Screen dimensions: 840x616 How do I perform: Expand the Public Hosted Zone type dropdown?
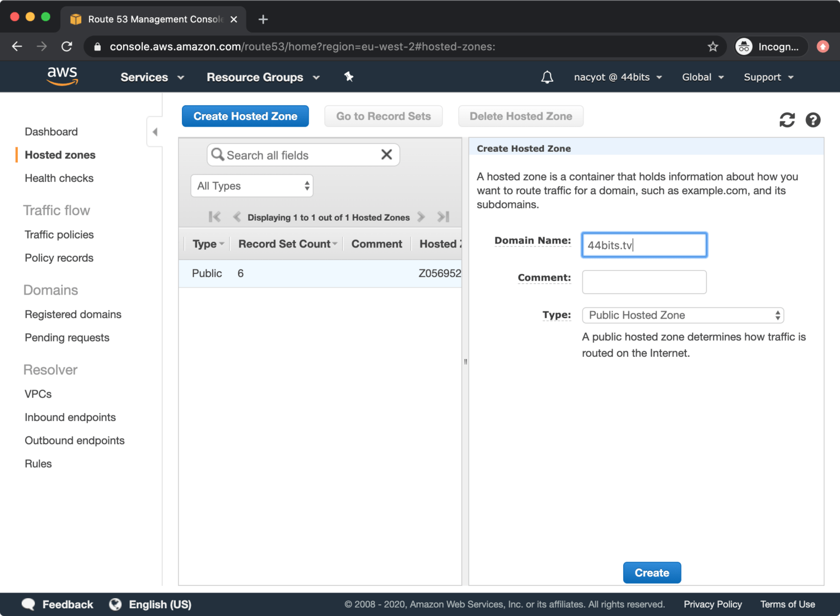coord(683,315)
